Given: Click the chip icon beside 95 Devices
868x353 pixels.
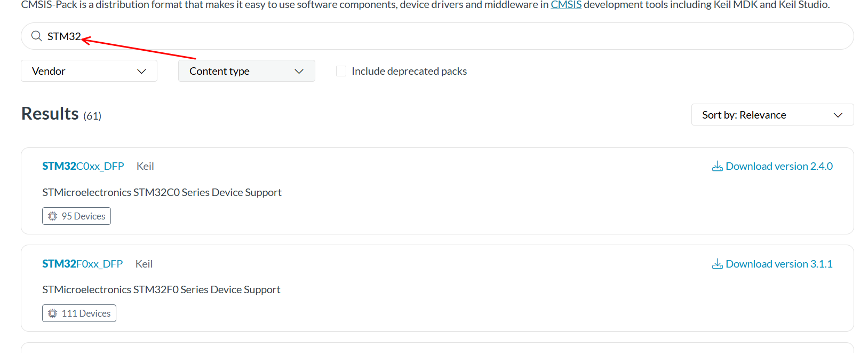Looking at the screenshot, I should point(52,216).
